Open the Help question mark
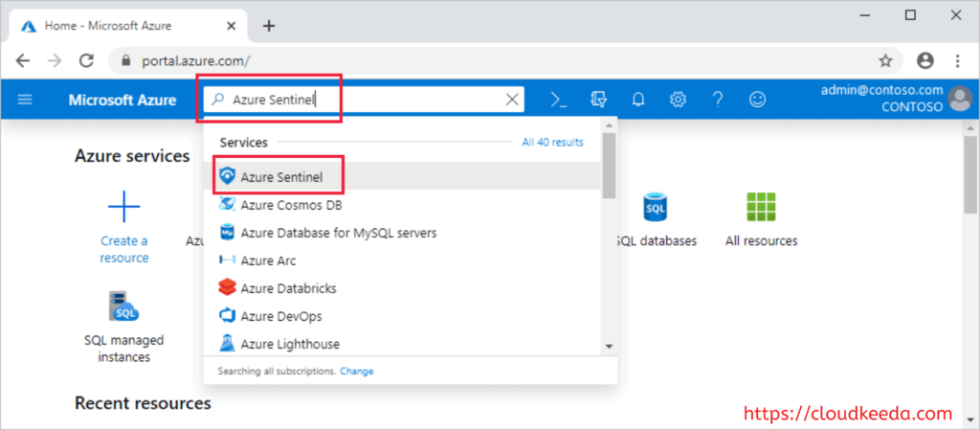The height and width of the screenshot is (430, 980). [x=718, y=100]
